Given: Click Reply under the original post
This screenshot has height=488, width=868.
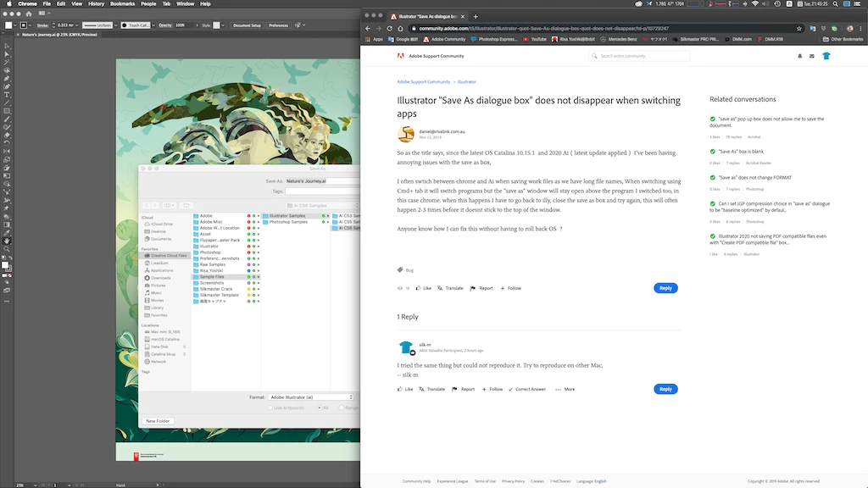Looking at the screenshot, I should 665,288.
